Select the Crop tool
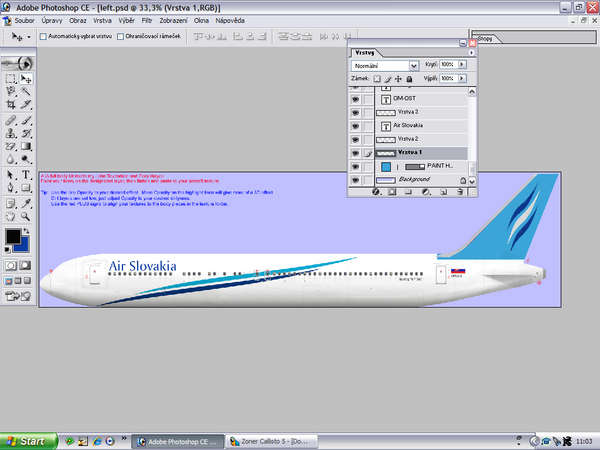The height and width of the screenshot is (450, 600). 11,104
